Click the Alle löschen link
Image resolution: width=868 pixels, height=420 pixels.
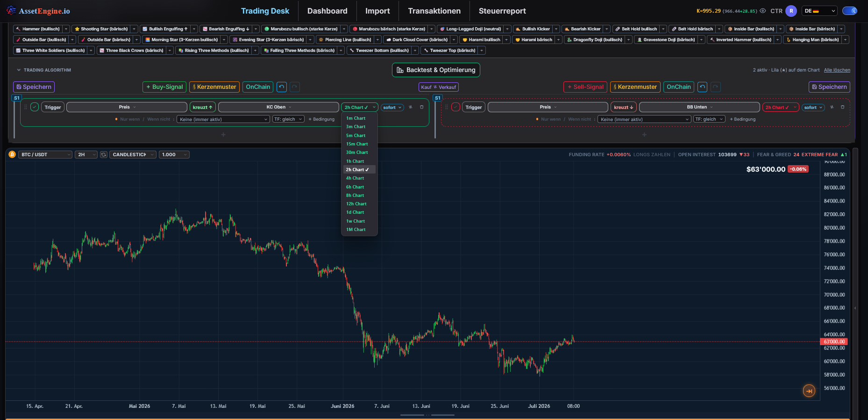[837, 70]
